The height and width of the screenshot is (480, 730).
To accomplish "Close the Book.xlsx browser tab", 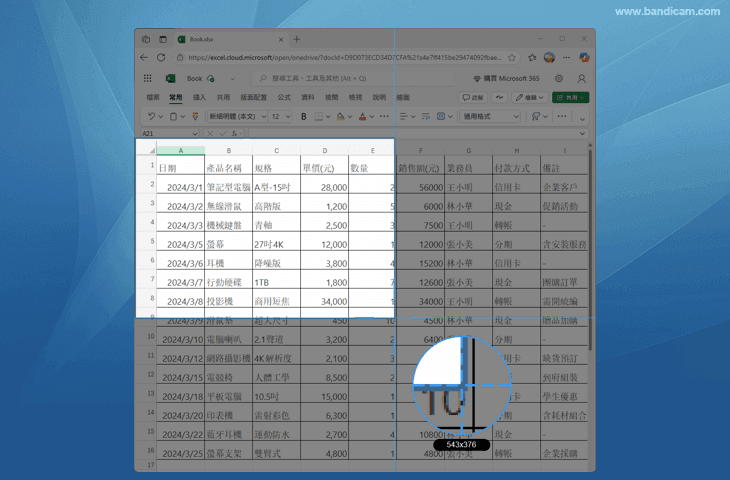I will pyautogui.click(x=281, y=40).
